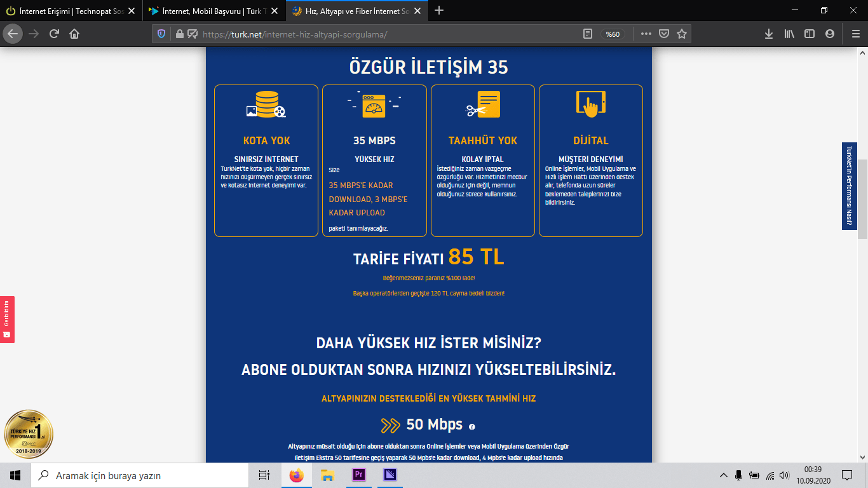The width and height of the screenshot is (868, 488).
Task: Click the microphone tray icon
Action: 738,475
